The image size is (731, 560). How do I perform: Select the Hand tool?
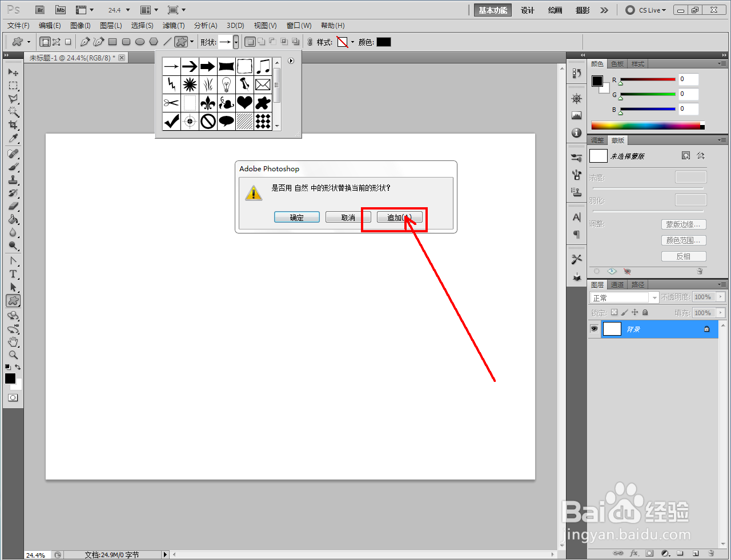pyautogui.click(x=13, y=342)
